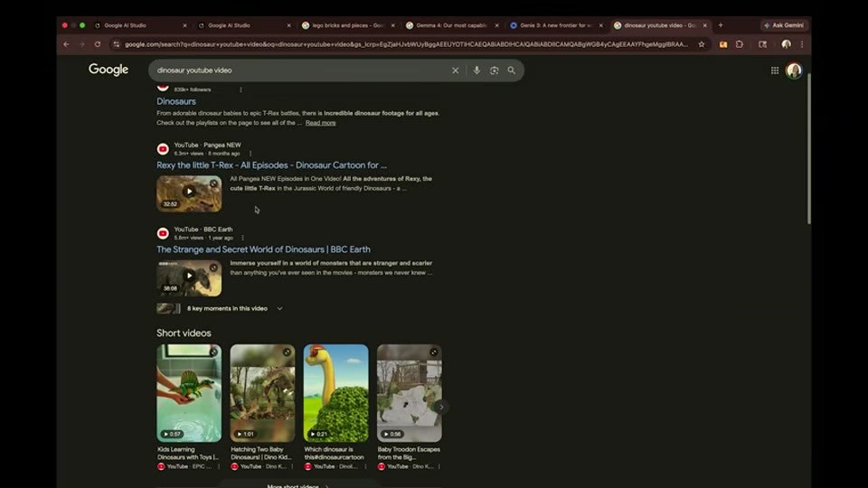Open the Google account avatar on the page
Screen dimensions: 868x488
tap(794, 70)
